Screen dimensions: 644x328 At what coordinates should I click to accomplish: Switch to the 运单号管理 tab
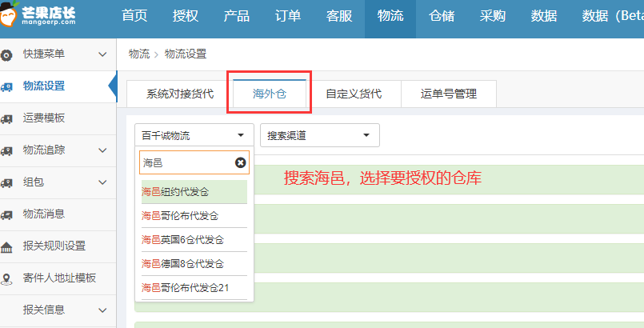click(449, 94)
